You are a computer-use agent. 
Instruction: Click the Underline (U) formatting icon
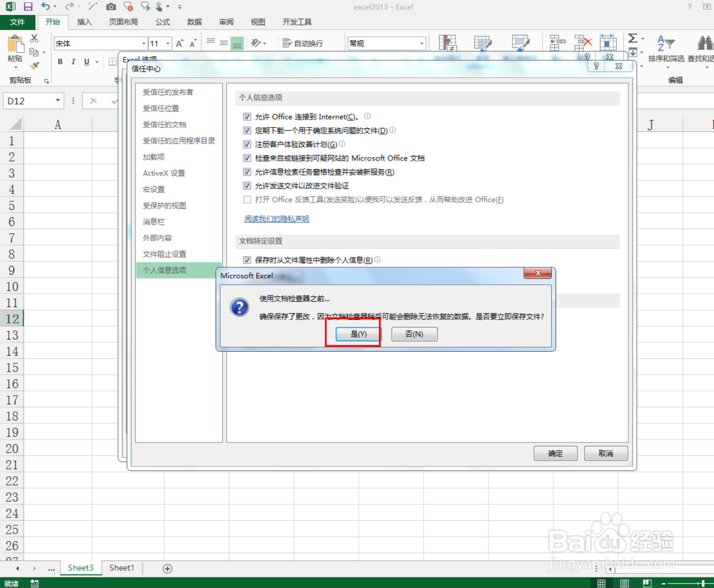pyautogui.click(x=86, y=62)
